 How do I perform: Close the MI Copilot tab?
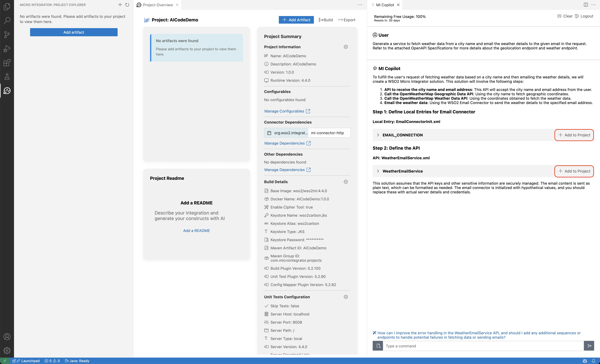(x=398, y=5)
